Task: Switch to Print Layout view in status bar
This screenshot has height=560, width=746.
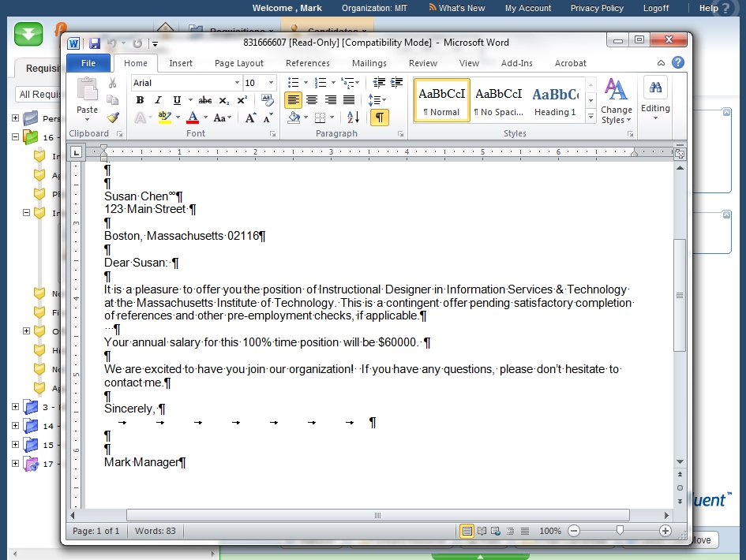Action: point(467,531)
